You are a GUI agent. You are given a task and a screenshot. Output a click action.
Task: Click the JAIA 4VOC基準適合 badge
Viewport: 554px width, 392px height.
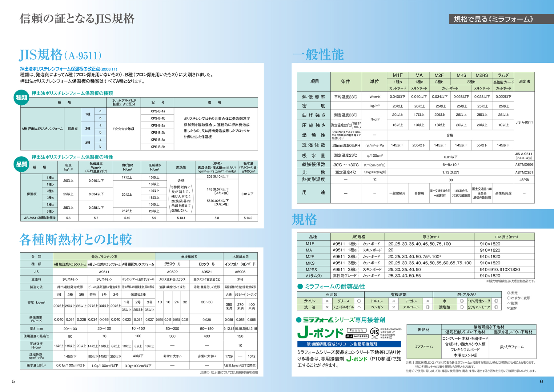pos(357,336)
